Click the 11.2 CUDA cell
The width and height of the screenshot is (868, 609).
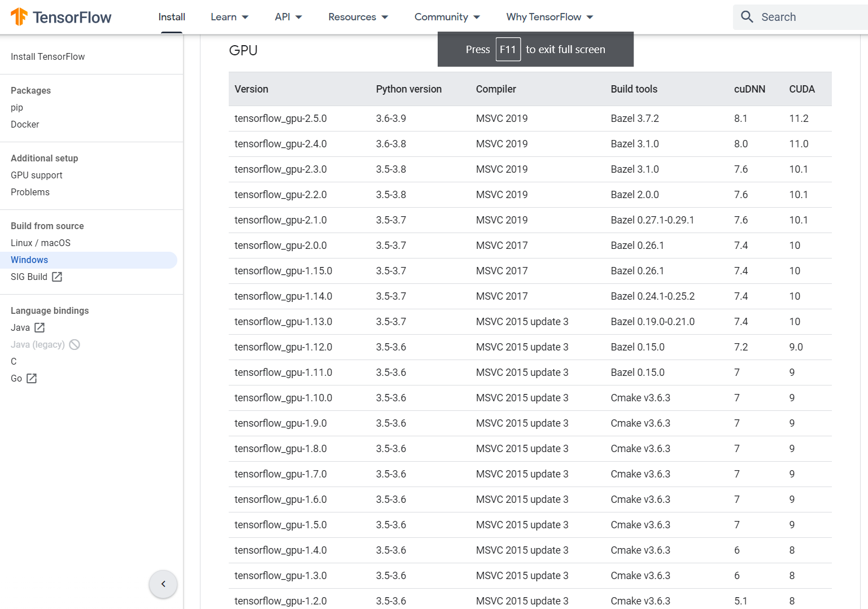[x=799, y=119]
